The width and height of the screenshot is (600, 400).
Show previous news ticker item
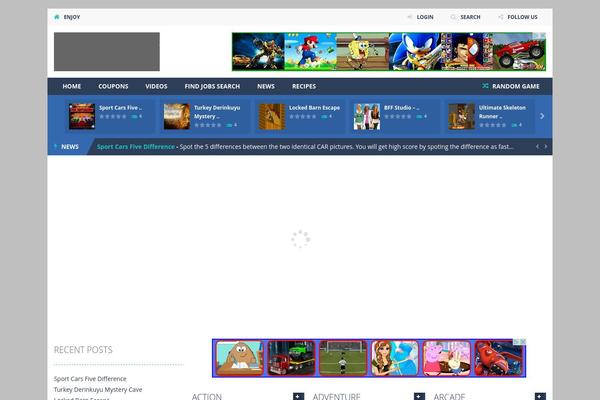(537, 146)
